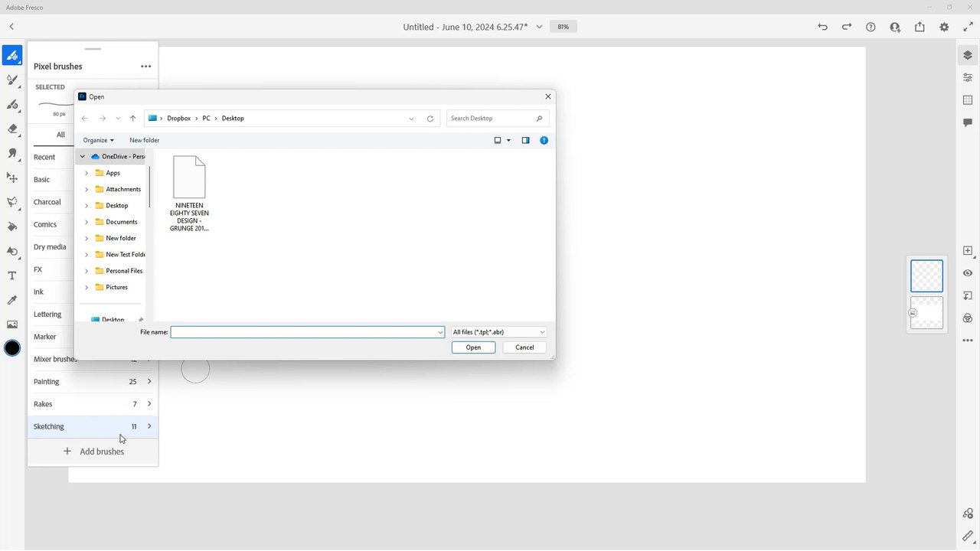
Task: Expand the Documents folder in tree
Action: click(x=87, y=222)
